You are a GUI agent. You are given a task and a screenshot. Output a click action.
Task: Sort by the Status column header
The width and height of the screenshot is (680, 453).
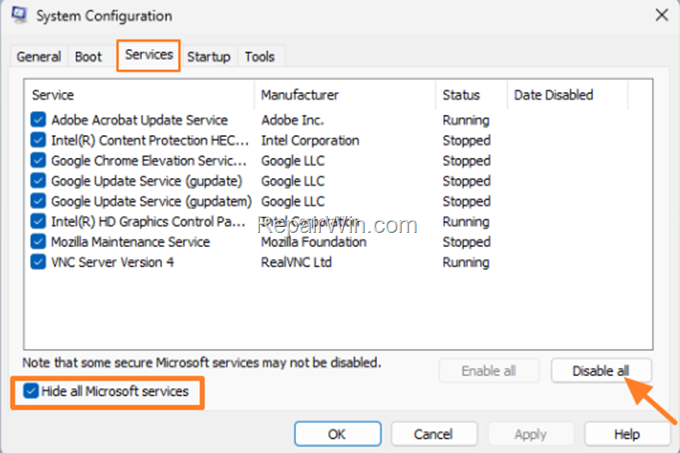click(x=472, y=95)
